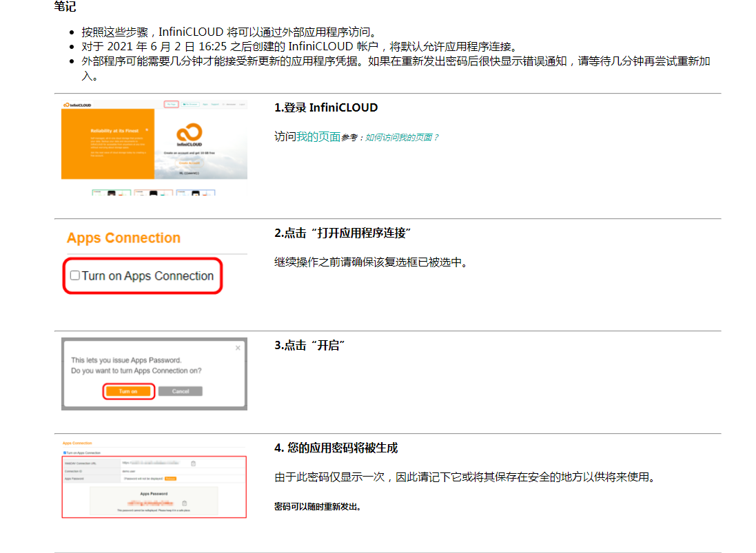
Task: Toggle the small checked Apps Connection checkbox
Action: tap(64, 452)
